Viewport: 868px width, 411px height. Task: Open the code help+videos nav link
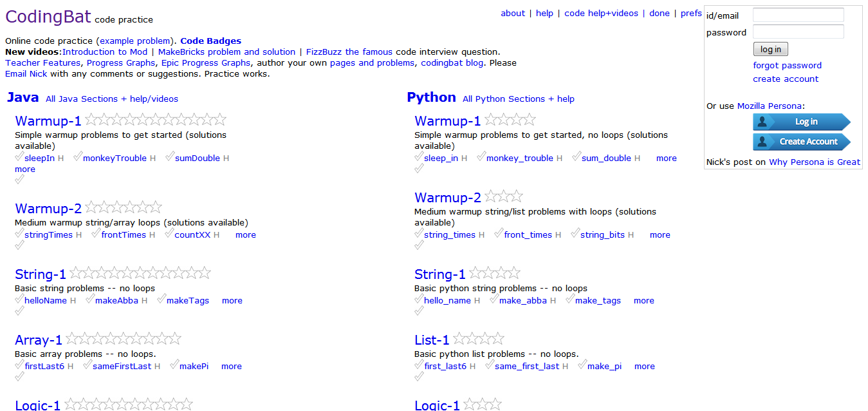pyautogui.click(x=601, y=14)
